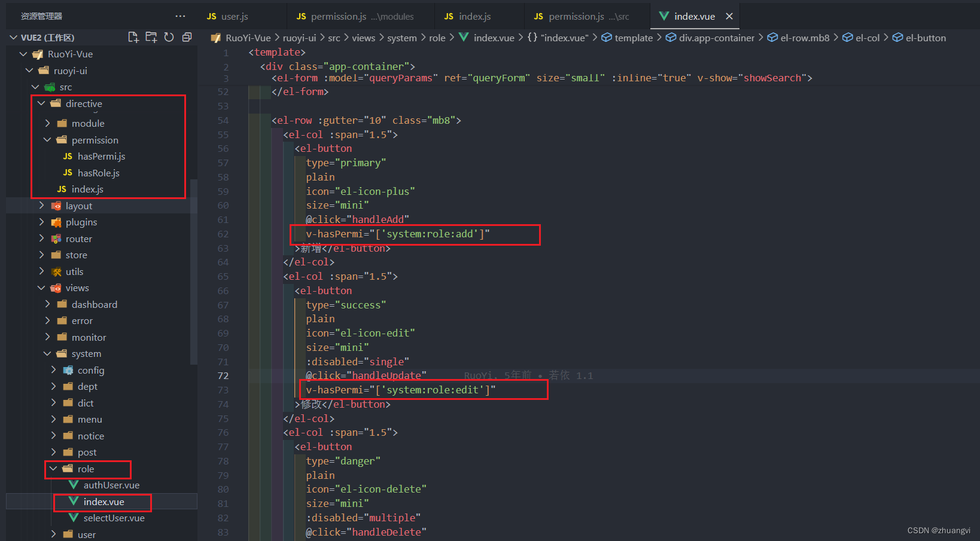Click the {} "index.vue" breadcrumb symbol
Viewport: 980px width, 541px height.
point(558,38)
